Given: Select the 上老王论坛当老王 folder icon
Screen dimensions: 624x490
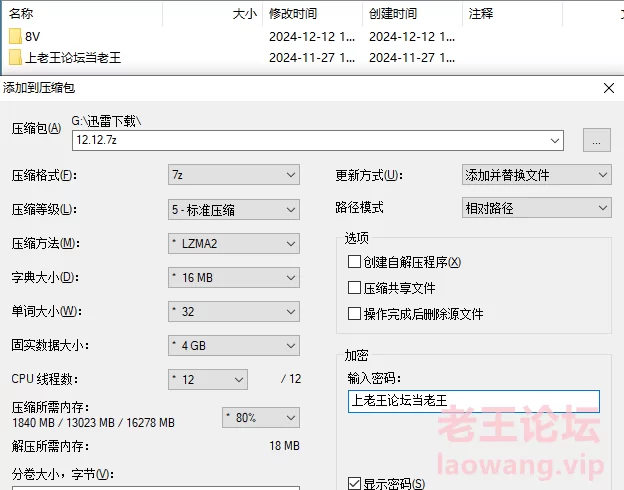Looking at the screenshot, I should (x=15, y=57).
